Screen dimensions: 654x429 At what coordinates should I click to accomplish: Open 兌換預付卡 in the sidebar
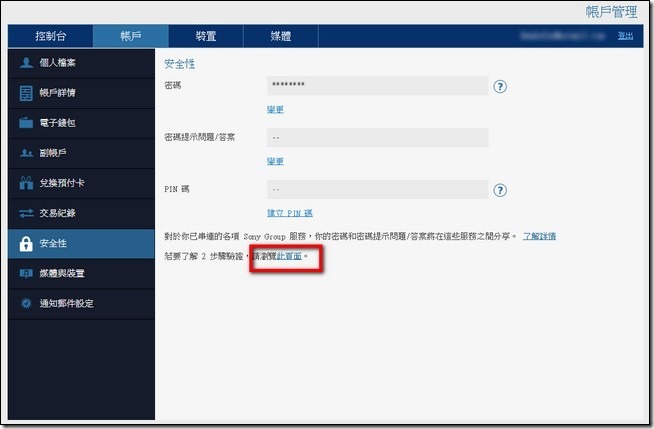(81, 183)
